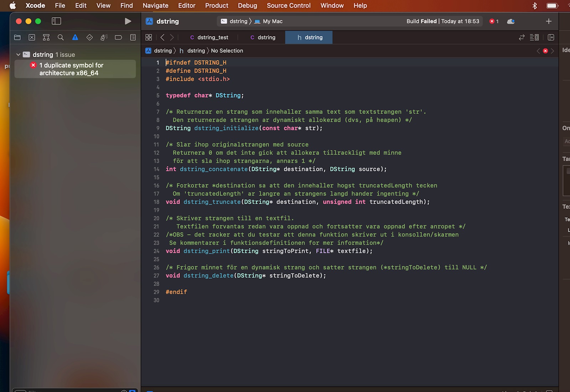Open the Symbol navigator icon
The width and height of the screenshot is (570, 392).
(x=46, y=37)
